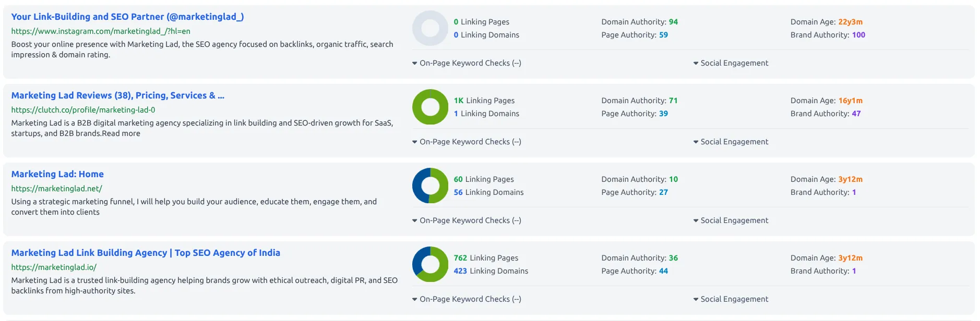This screenshot has width=980, height=321.
Task: Open the Marketing Lad: Home title link
Action: pos(57,174)
